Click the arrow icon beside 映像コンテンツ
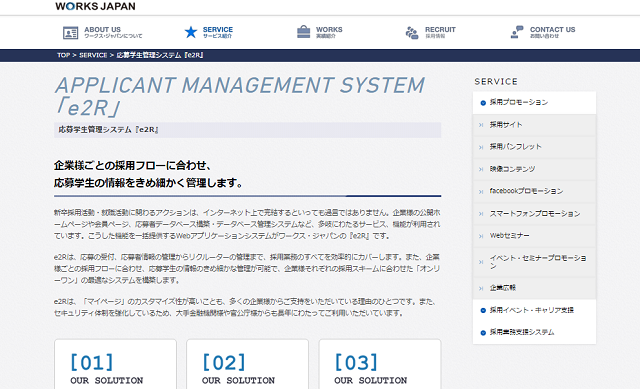Viewport: 640px width, 389px height. point(481,169)
